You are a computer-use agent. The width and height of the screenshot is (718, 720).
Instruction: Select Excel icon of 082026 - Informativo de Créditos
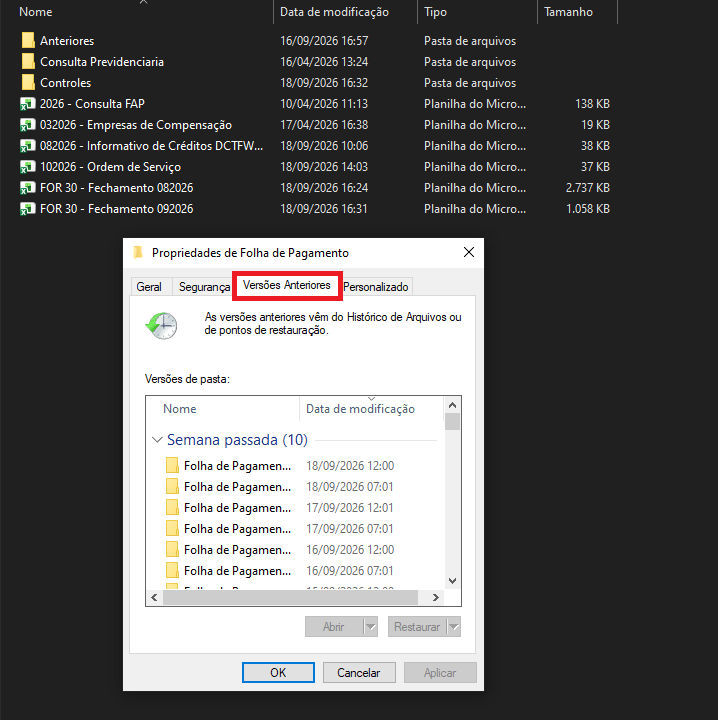(28, 146)
